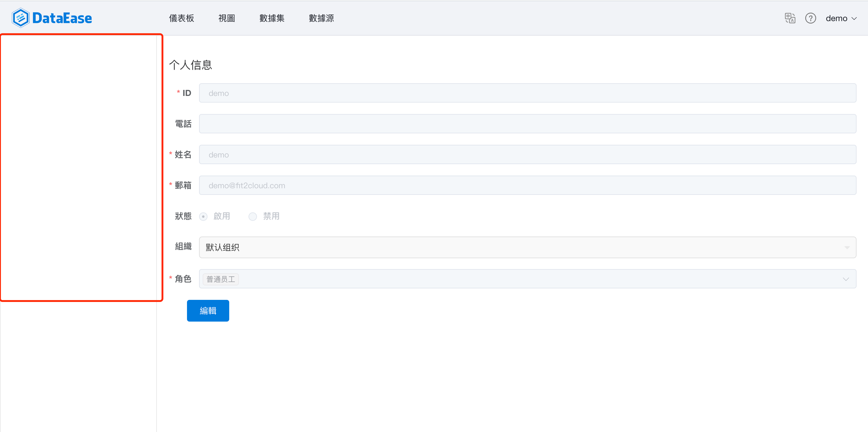Choose the 禁用 status radio option

(253, 216)
